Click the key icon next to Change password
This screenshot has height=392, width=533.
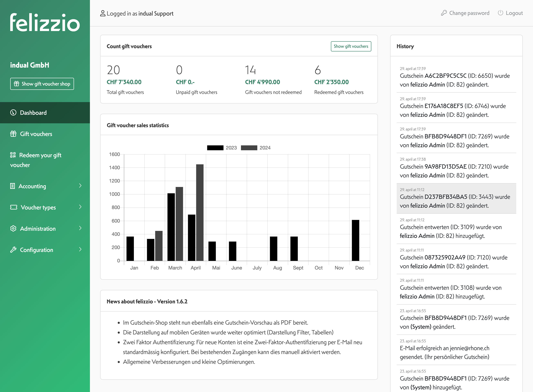coord(444,13)
